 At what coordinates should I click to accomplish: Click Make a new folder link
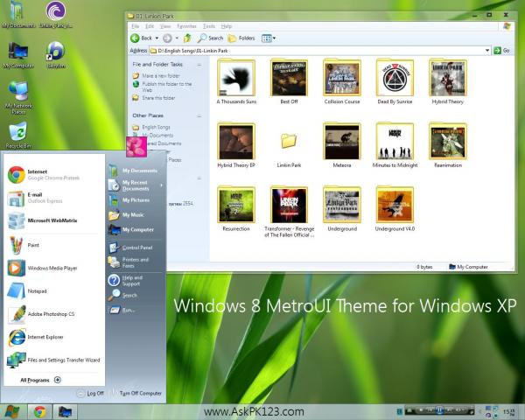[x=156, y=76]
